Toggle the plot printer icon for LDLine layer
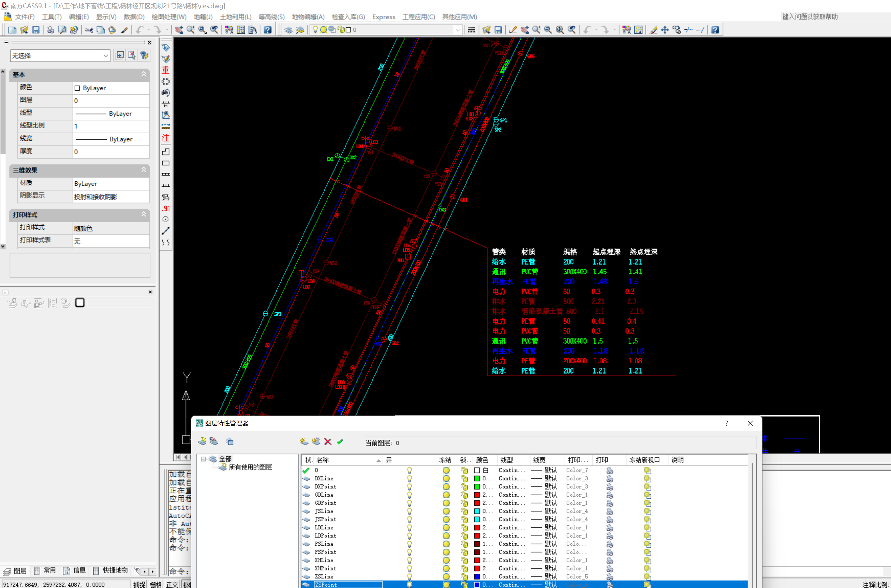The height and width of the screenshot is (588, 891). [x=610, y=528]
